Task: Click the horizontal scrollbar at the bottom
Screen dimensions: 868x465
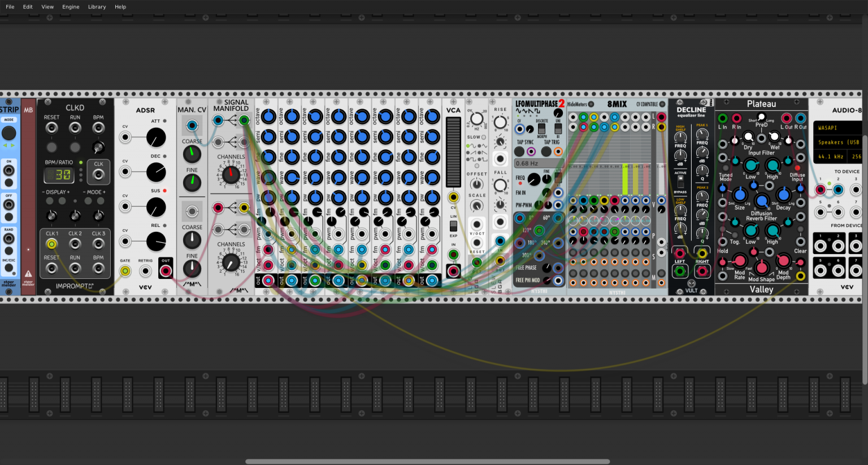Action: pos(427,462)
